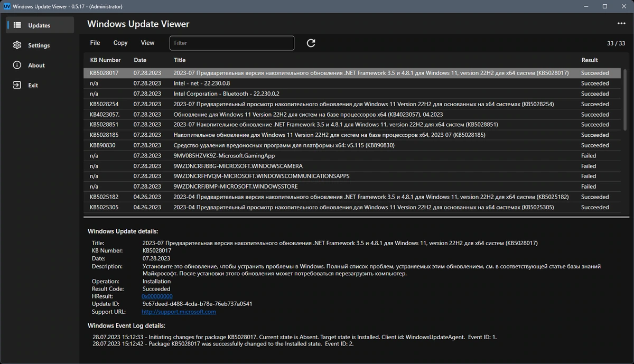Click the Update ID value 9c67deed-d488

pos(197,304)
